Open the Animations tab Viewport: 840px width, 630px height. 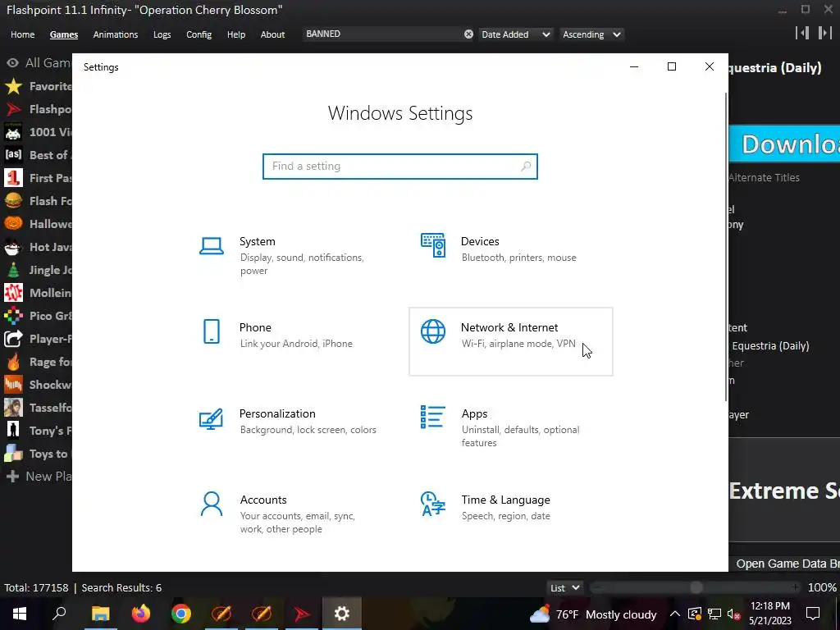tap(115, 34)
